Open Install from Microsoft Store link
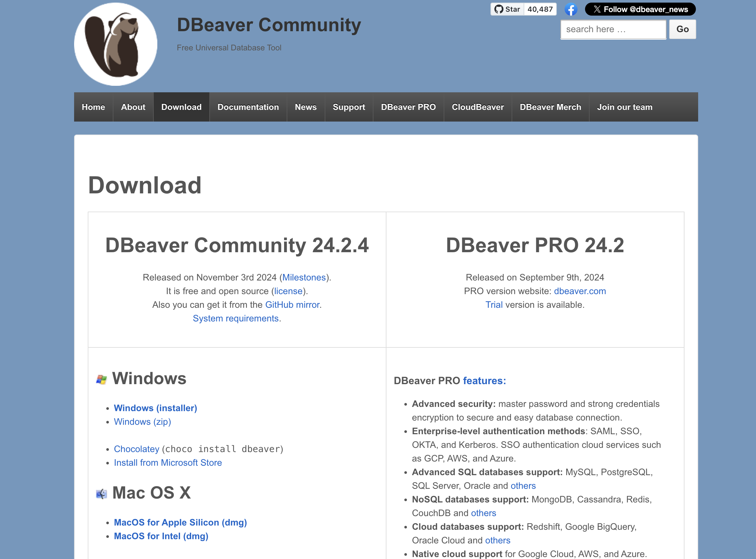 tap(168, 462)
